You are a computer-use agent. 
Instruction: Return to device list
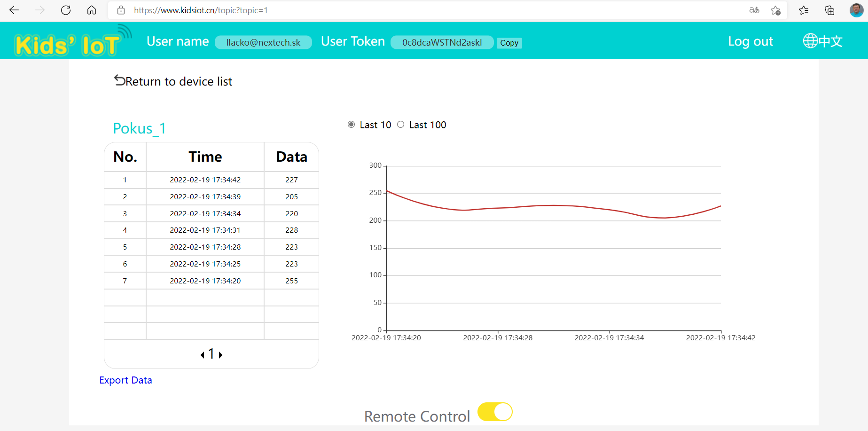coord(173,81)
